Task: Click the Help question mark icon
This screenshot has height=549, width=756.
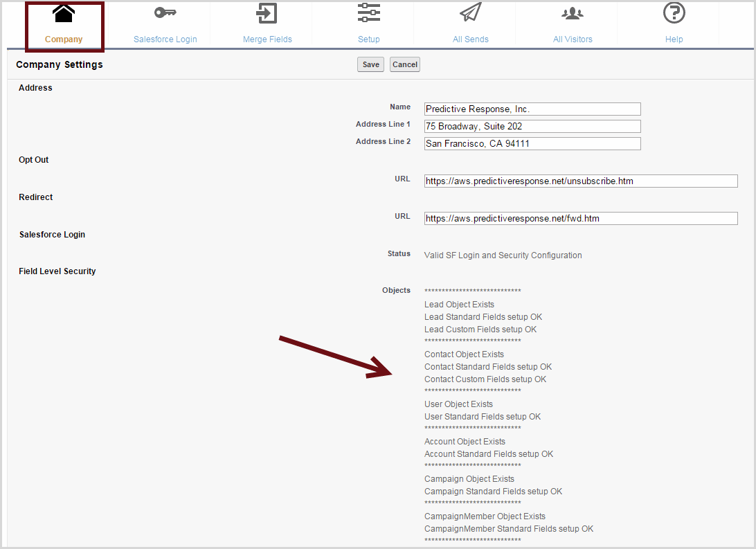Action: click(x=674, y=13)
